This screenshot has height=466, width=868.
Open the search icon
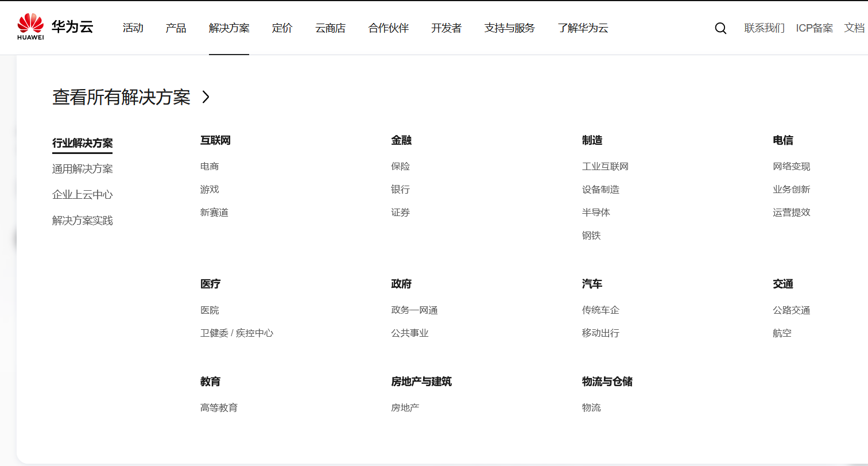pyautogui.click(x=720, y=28)
